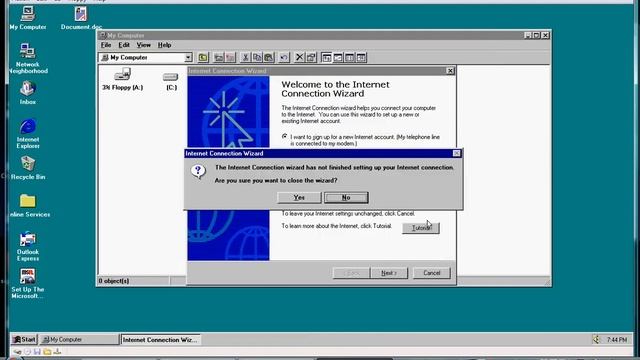The width and height of the screenshot is (640, 360).
Task: Switch to My Computer taskbar button
Action: (x=80, y=339)
